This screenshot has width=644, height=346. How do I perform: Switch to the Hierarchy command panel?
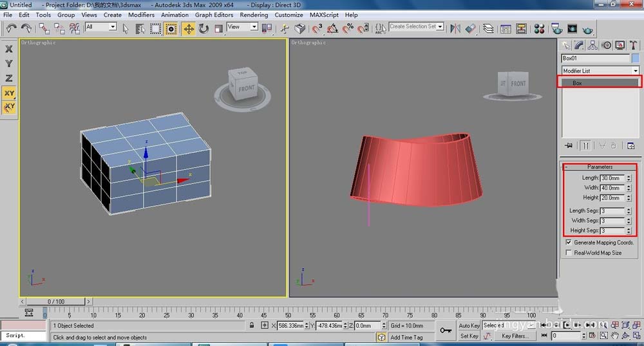click(x=592, y=45)
